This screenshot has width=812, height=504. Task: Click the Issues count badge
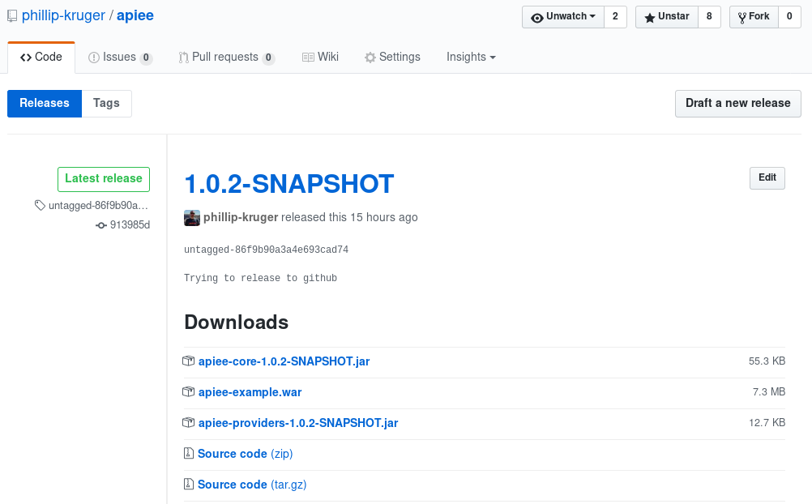[146, 58]
